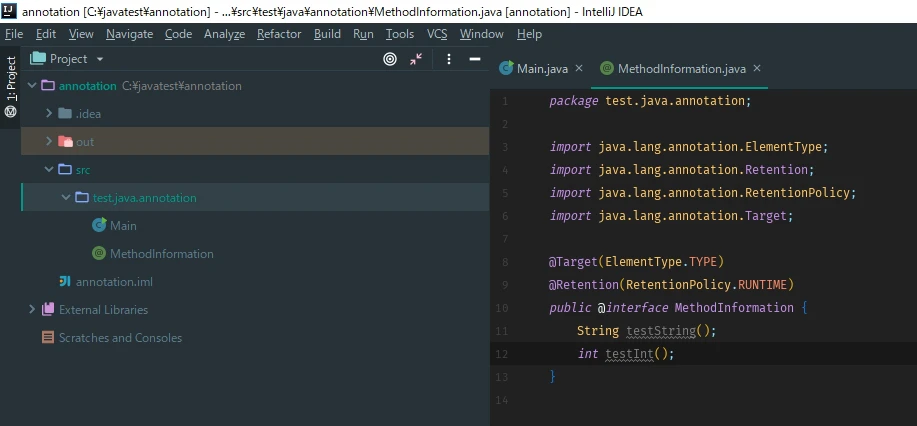Viewport: 917px width, 426px height.
Task: Toggle the 1: Project side tool window button
Action: 11,87
